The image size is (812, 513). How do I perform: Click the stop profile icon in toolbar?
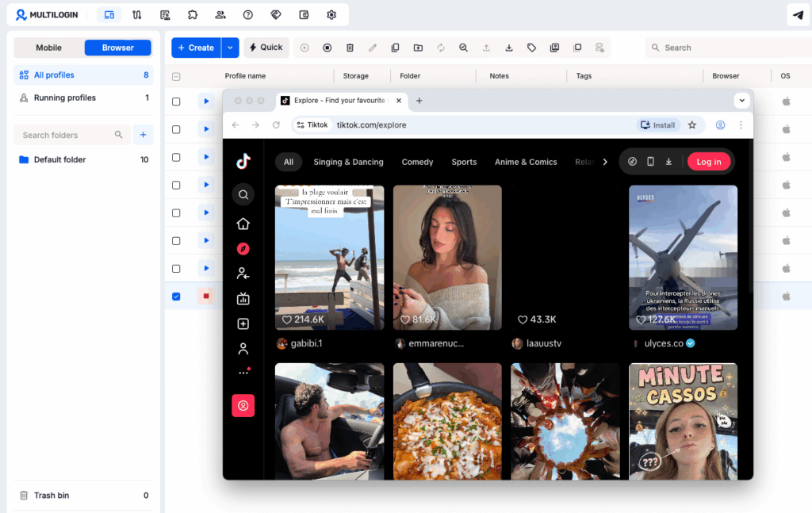coord(327,48)
